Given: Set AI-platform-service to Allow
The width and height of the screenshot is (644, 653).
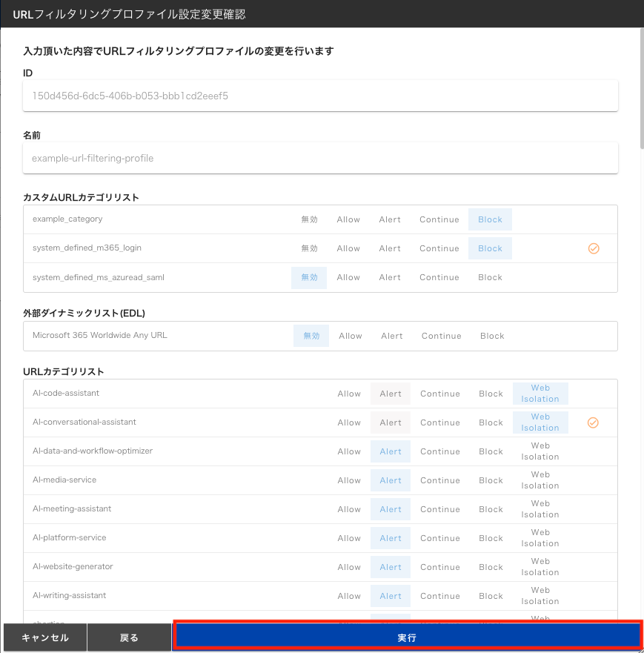Looking at the screenshot, I should tap(349, 538).
